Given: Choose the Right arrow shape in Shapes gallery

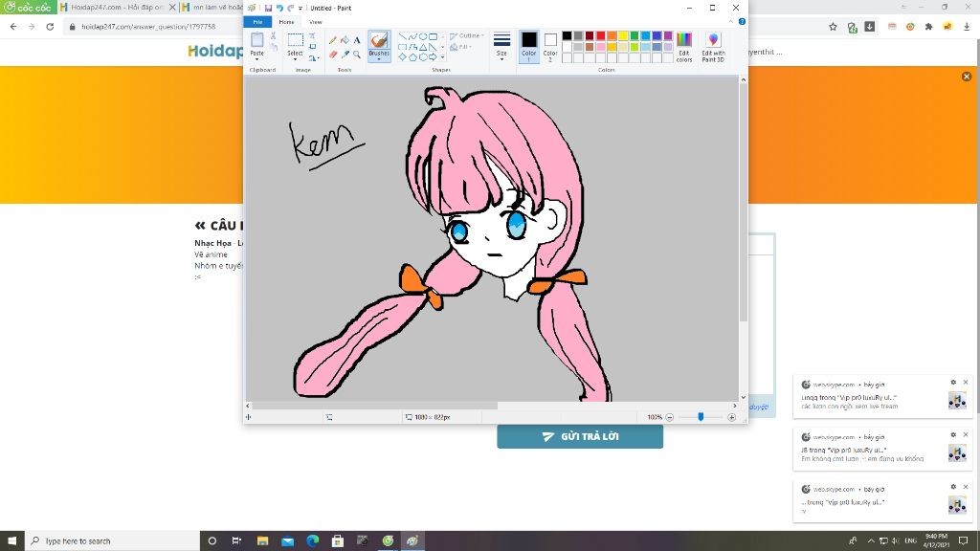Looking at the screenshot, I should tap(434, 56).
